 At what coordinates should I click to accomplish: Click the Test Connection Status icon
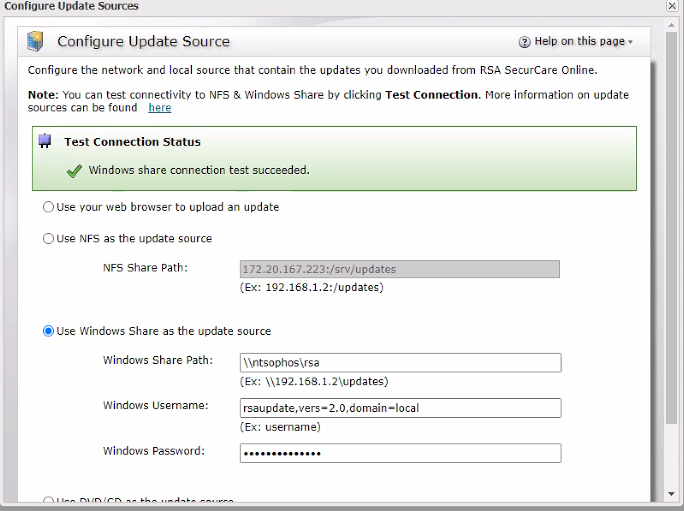45,142
